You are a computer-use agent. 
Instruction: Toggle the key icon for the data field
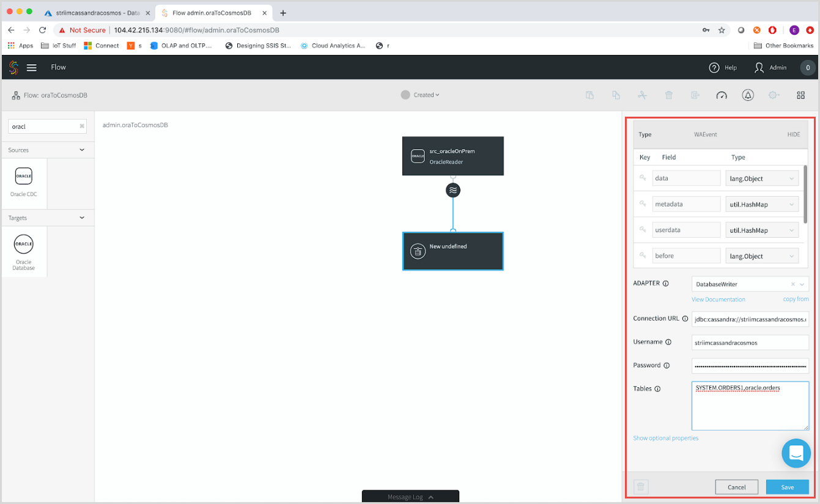[644, 178]
